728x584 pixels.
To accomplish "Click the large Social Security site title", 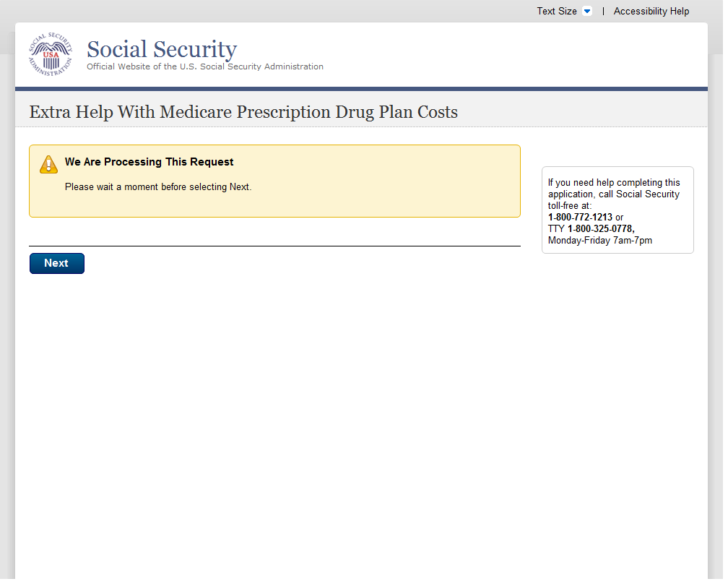I will (162, 49).
